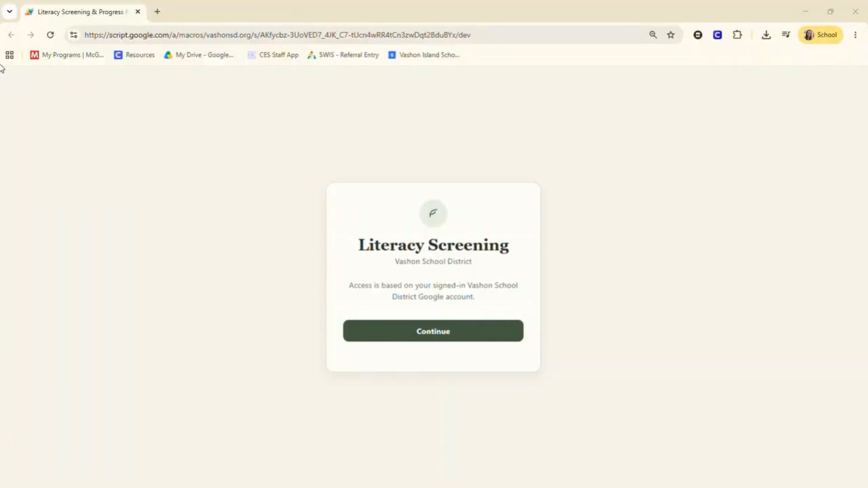Screen dimensions: 868x488
Task: Open the SWIS - Referral Entry bookmark
Action: tap(342, 55)
